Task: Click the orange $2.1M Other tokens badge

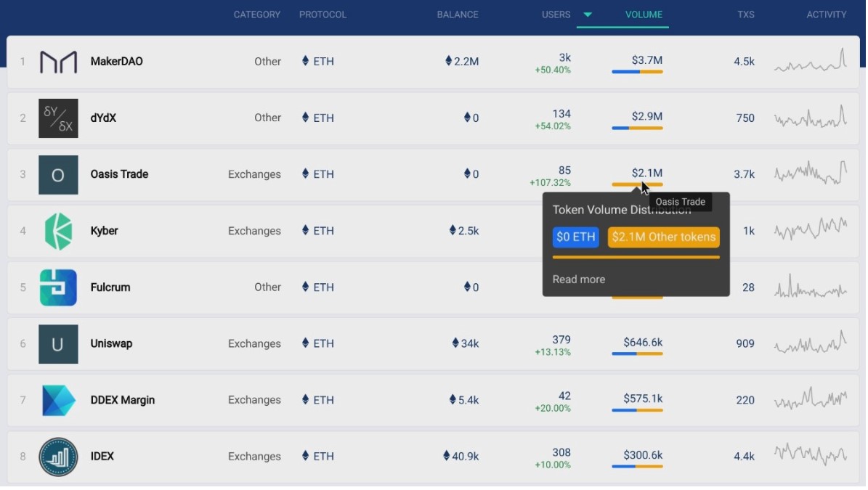Action: pos(664,237)
